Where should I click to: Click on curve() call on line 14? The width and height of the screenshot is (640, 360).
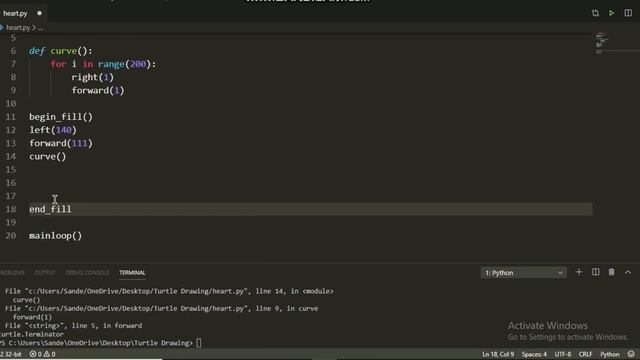(x=47, y=156)
